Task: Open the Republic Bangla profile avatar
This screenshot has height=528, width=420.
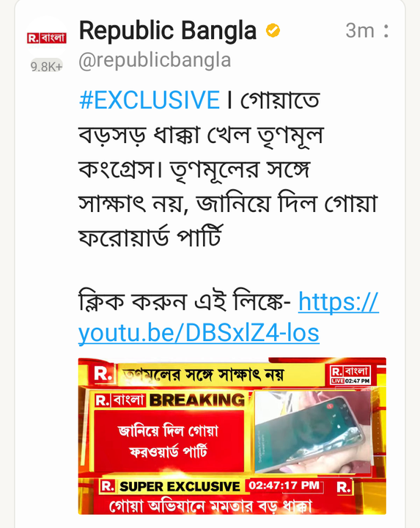Action: click(46, 37)
